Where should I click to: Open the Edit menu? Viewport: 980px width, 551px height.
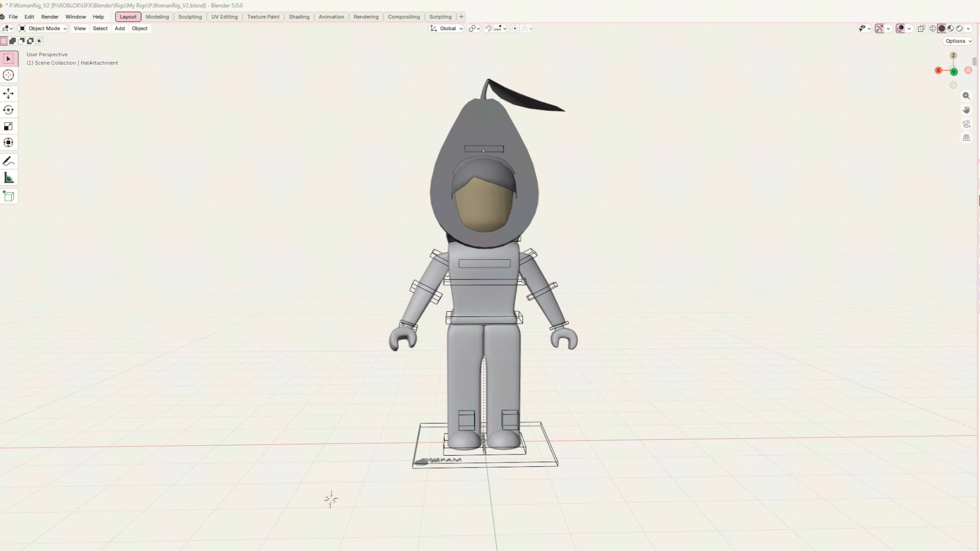tap(29, 17)
